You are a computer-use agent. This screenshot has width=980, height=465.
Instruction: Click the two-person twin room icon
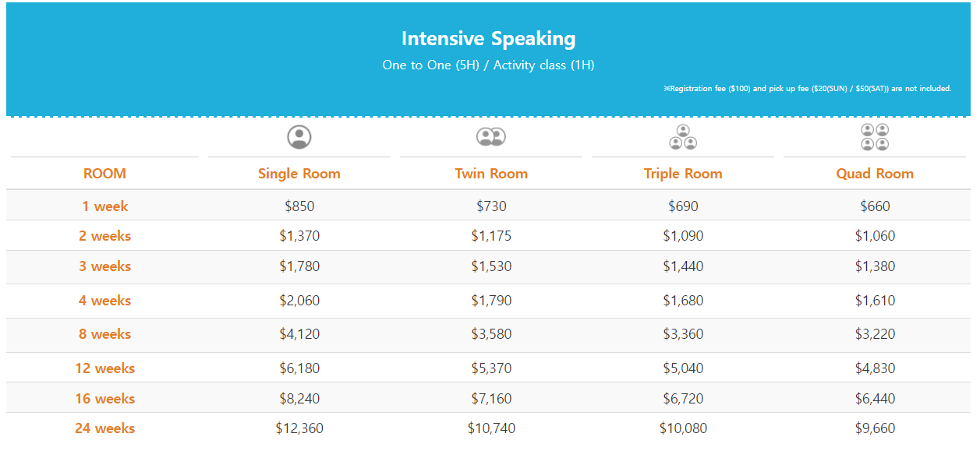pos(491,137)
